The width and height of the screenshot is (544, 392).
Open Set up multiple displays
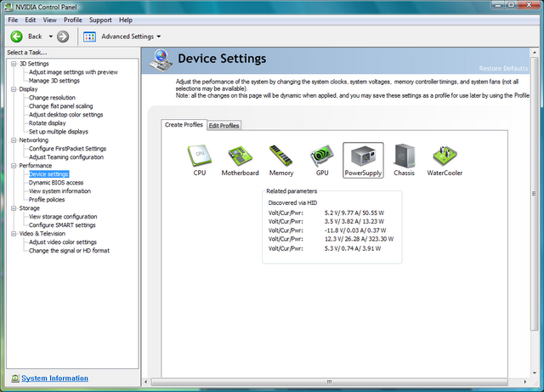click(59, 132)
